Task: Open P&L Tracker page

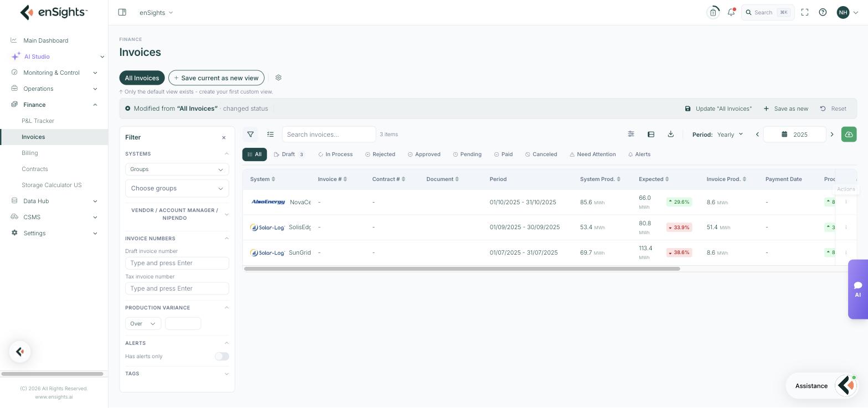Action: [38, 121]
